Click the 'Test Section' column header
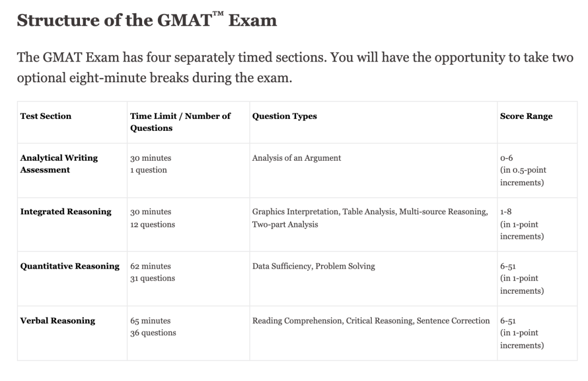 [x=46, y=116]
